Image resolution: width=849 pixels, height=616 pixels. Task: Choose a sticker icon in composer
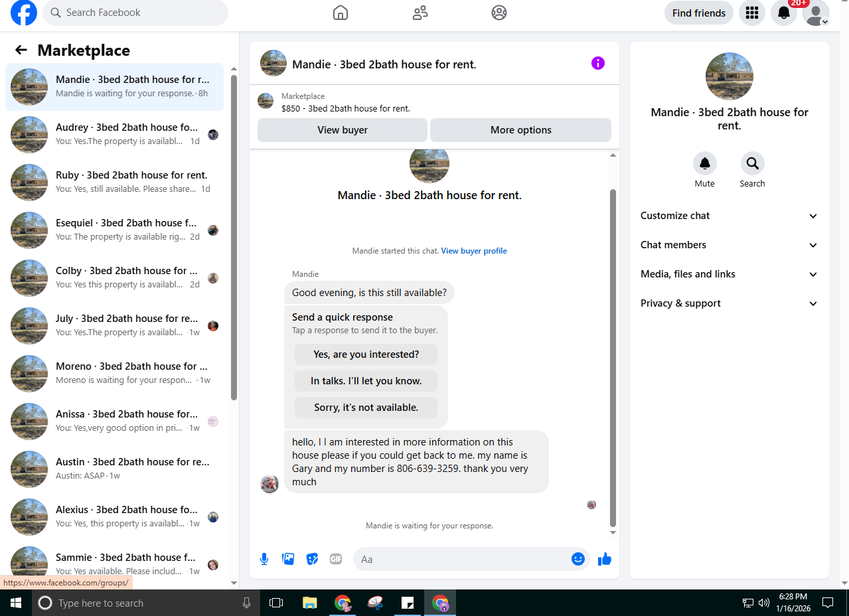tap(312, 559)
